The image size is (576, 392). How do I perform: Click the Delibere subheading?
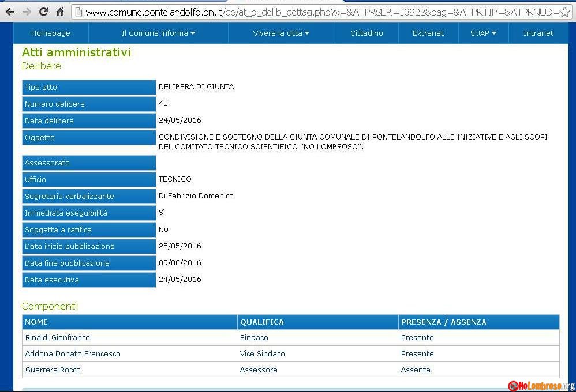tap(42, 66)
